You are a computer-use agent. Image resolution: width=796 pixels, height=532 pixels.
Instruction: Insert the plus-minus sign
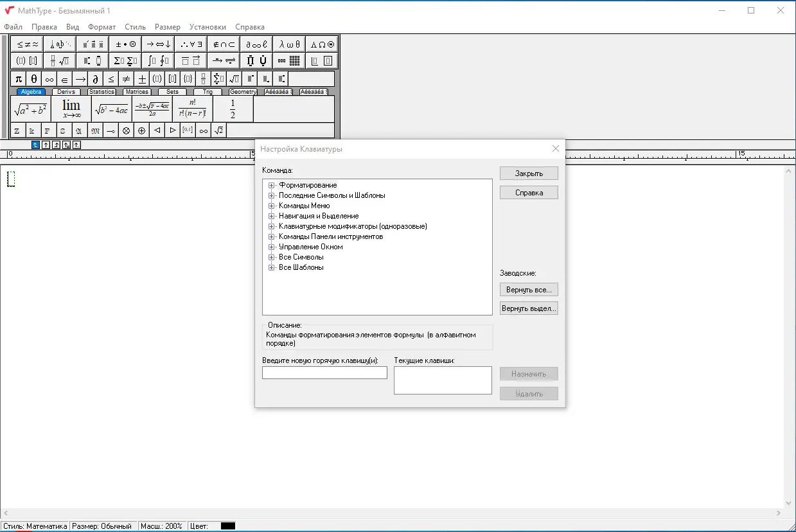[142, 79]
